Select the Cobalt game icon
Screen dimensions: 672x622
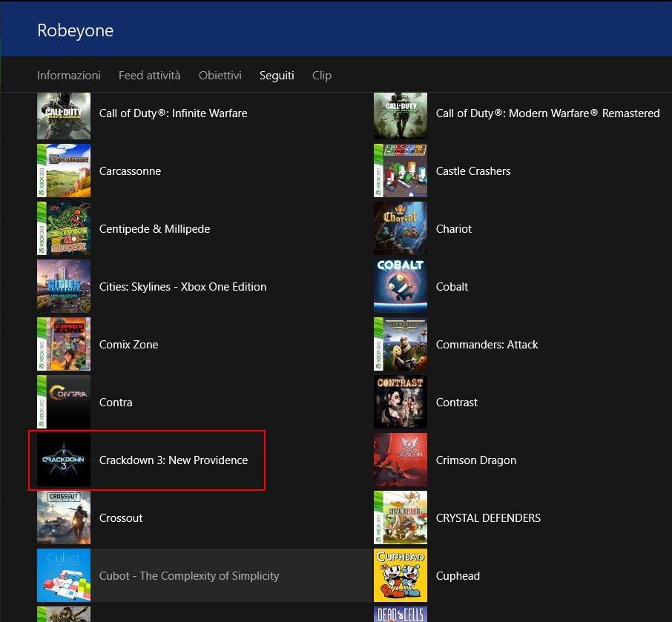401,287
